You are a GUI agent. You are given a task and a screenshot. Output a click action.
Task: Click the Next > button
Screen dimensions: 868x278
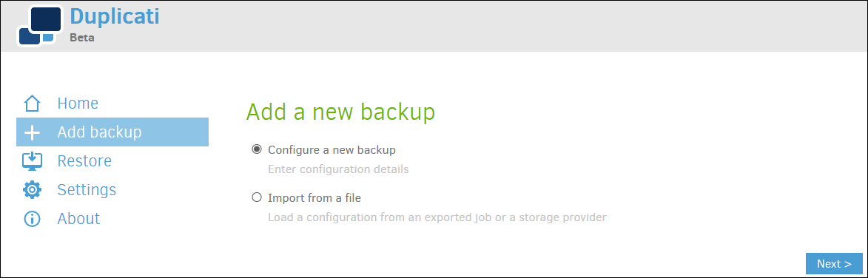coord(834,264)
